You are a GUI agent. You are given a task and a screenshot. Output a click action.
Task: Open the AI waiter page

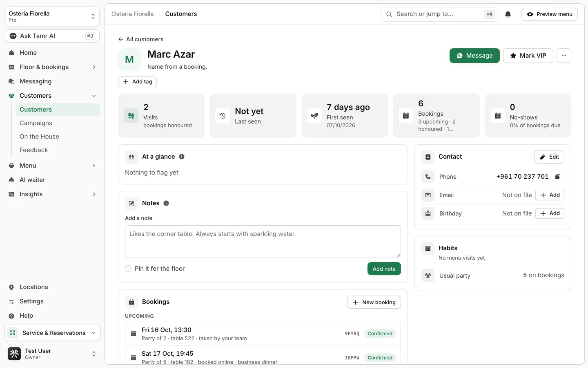coord(52,180)
